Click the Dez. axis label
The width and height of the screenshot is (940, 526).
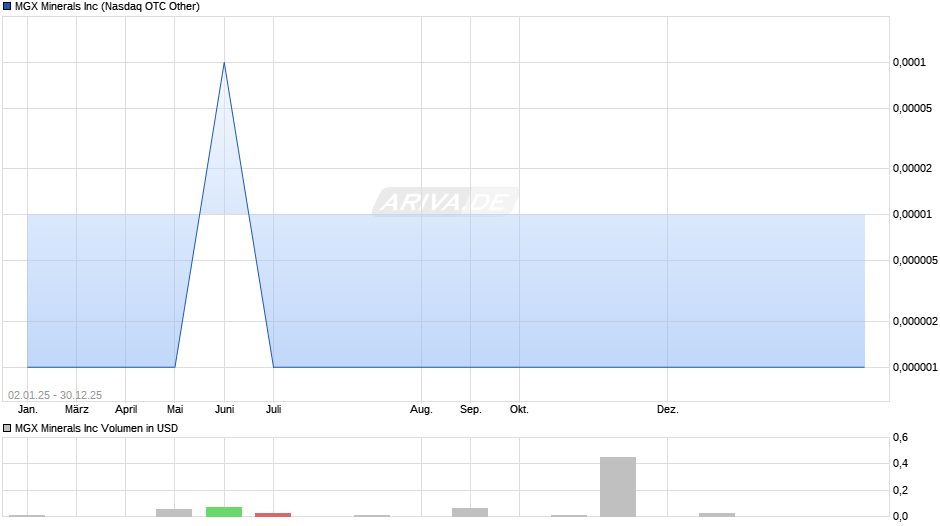click(x=667, y=410)
